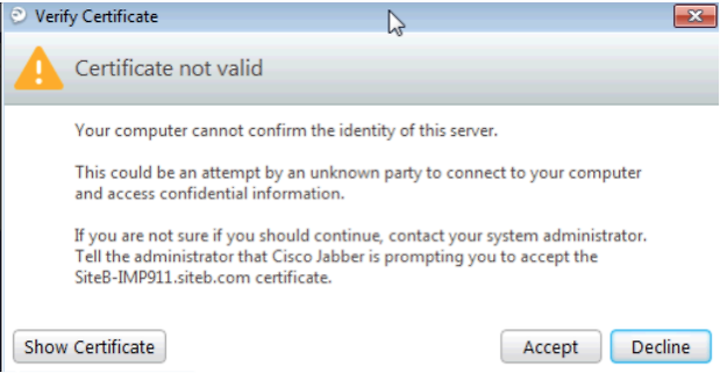Click the line starting with Tell the administrator
The height and width of the screenshot is (373, 720).
pyautogui.click(x=336, y=257)
